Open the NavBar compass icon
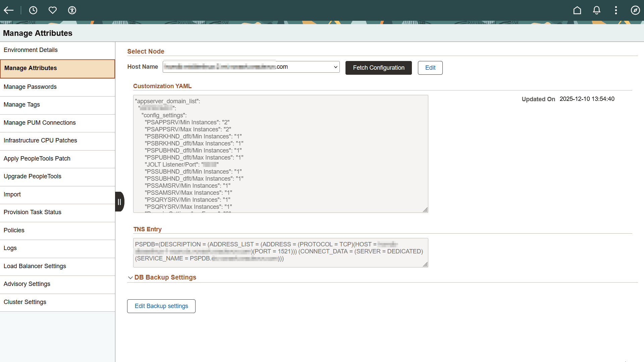 (636, 10)
